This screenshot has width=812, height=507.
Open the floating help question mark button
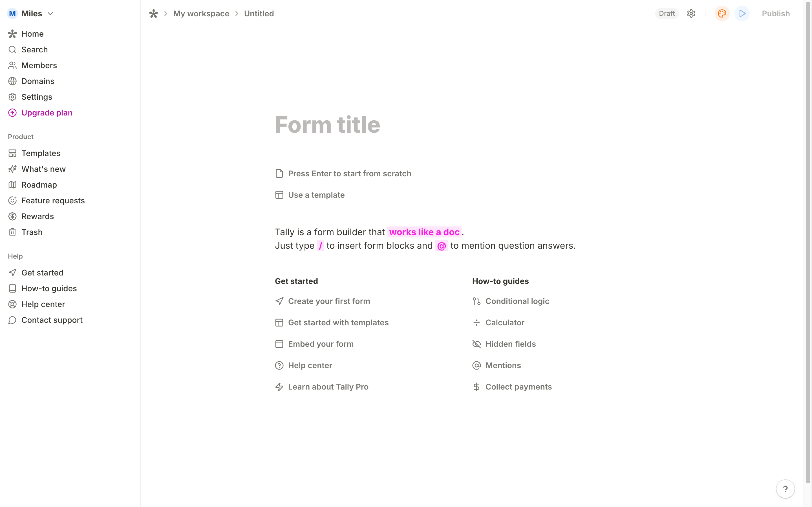pos(785,489)
